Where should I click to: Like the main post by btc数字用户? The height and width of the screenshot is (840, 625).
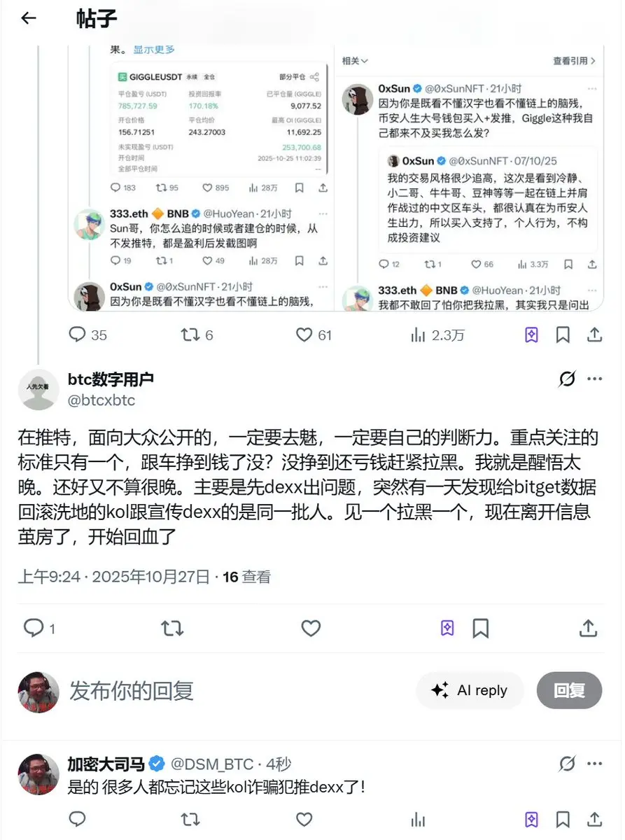[311, 628]
